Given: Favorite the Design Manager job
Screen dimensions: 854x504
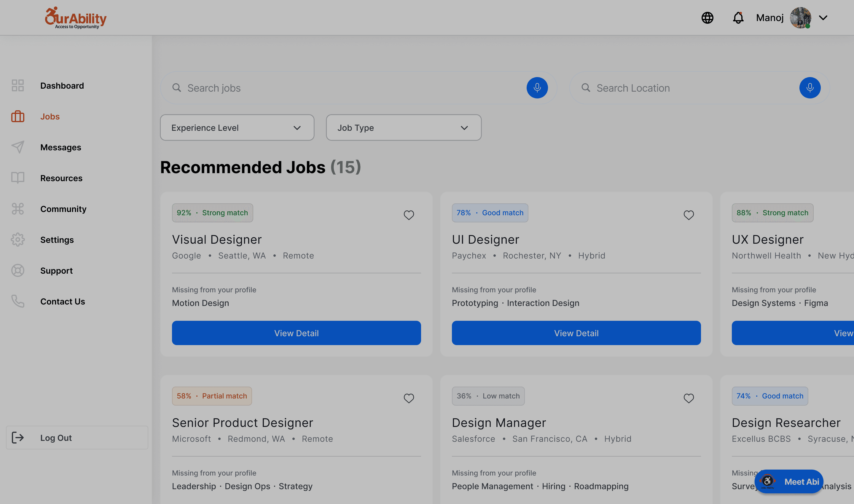Looking at the screenshot, I should tap(689, 398).
